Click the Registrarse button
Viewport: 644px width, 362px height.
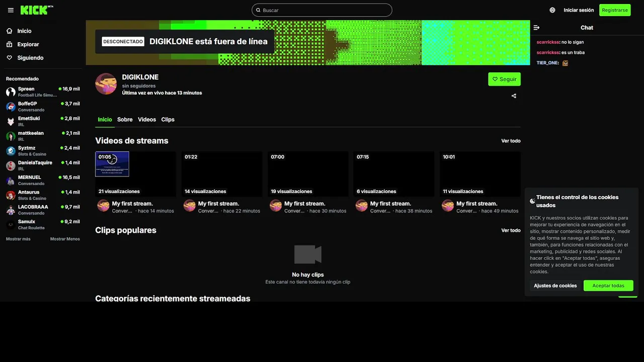[615, 10]
